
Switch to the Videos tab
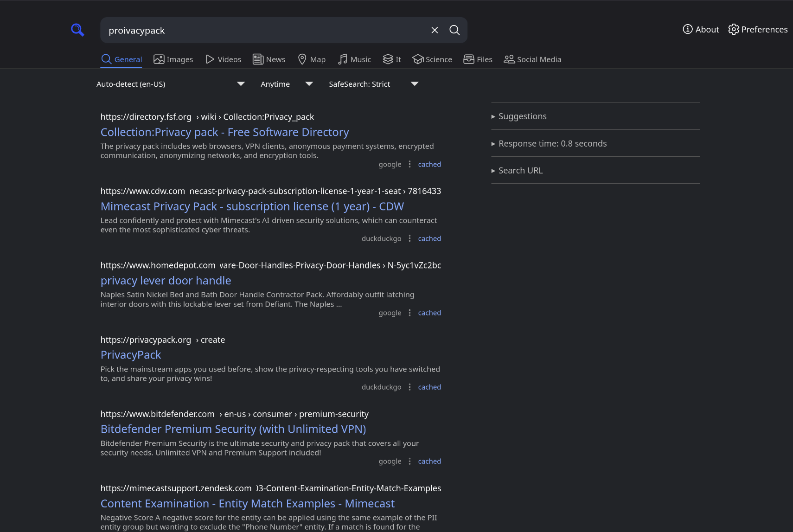pos(223,59)
